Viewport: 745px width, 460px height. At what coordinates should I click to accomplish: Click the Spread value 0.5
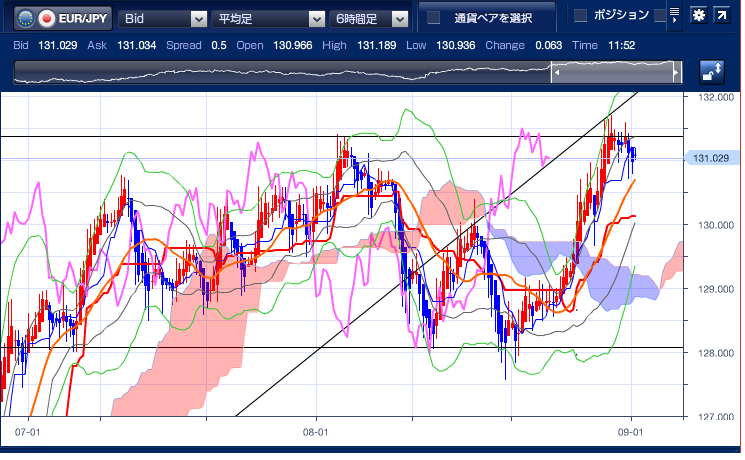point(219,45)
